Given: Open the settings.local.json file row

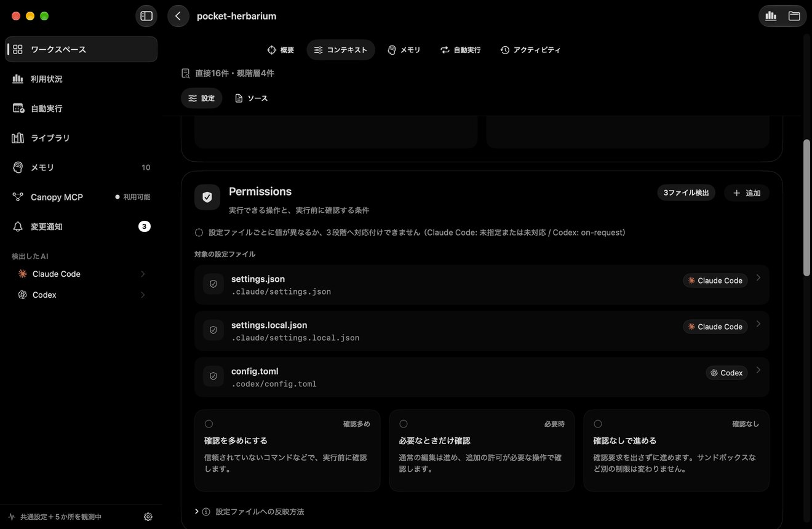Looking at the screenshot, I should click(482, 331).
